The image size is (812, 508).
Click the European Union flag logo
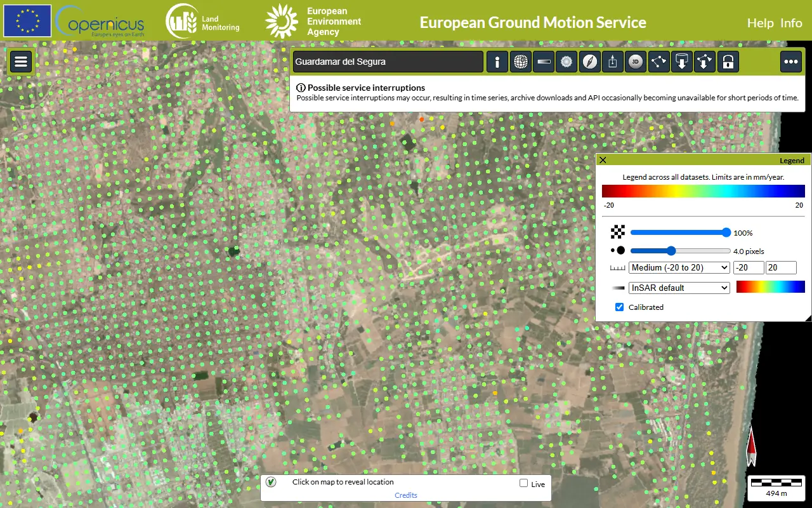click(27, 21)
